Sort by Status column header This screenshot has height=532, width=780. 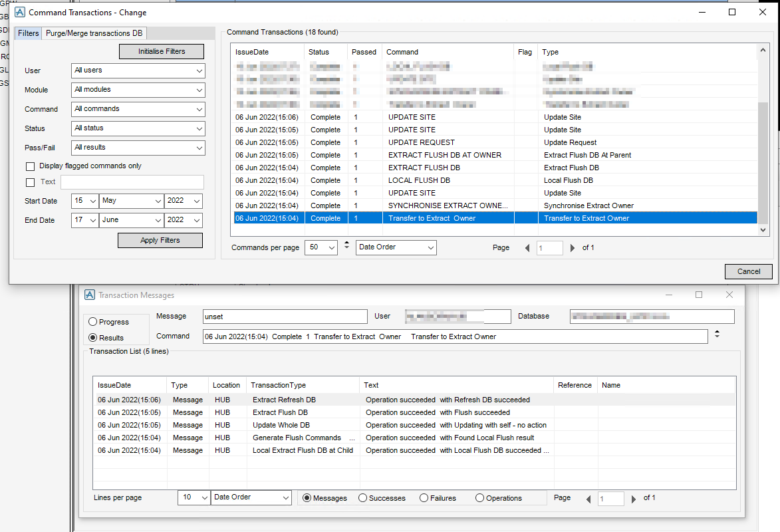pyautogui.click(x=326, y=52)
